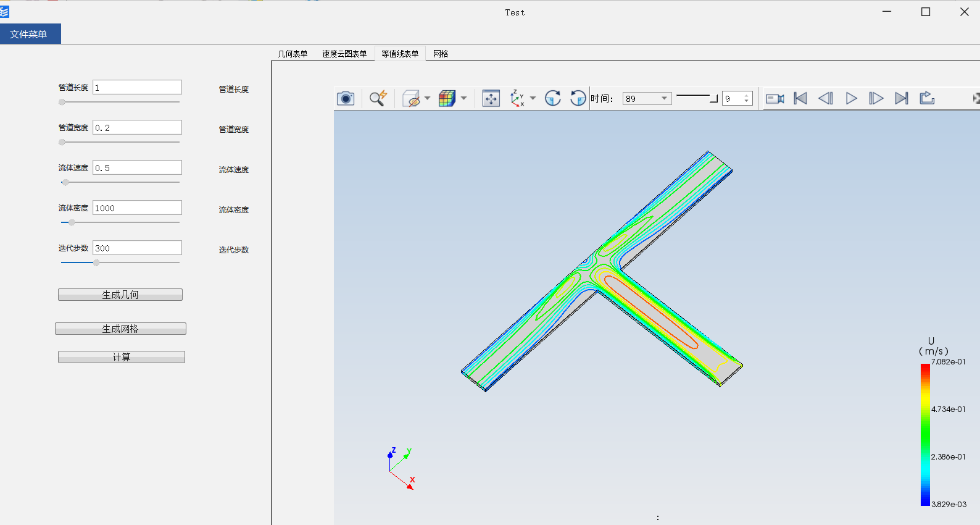Click the XYZ orientation axes widget
The image size is (980, 525).
[401, 469]
